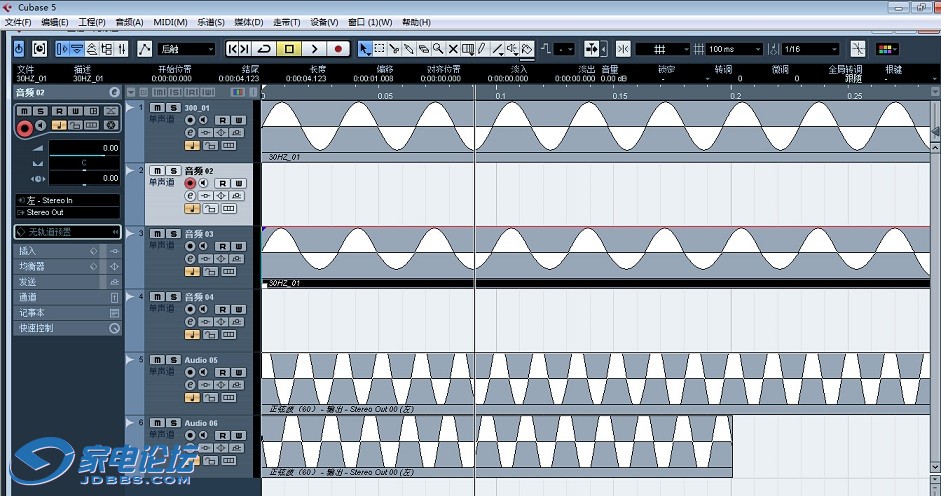Screen dimensions: 941x496
Task: Expand automation lane for track 1
Action: pos(130,107)
